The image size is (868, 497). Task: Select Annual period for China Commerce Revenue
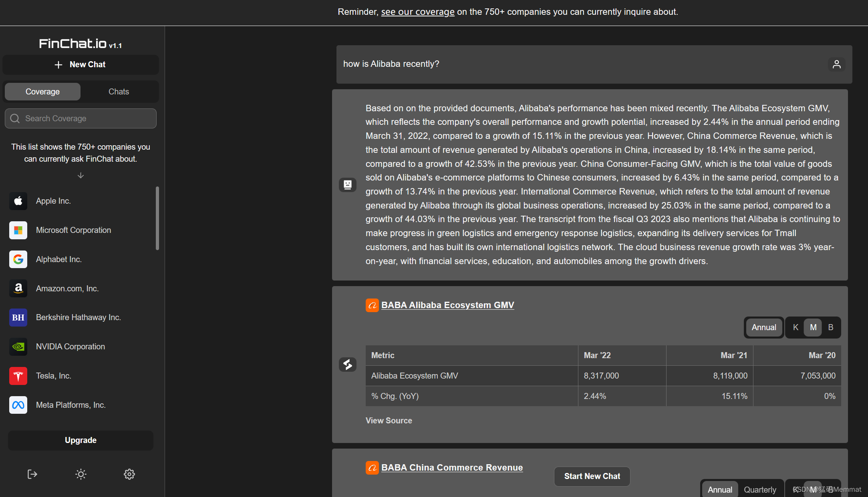tap(720, 489)
